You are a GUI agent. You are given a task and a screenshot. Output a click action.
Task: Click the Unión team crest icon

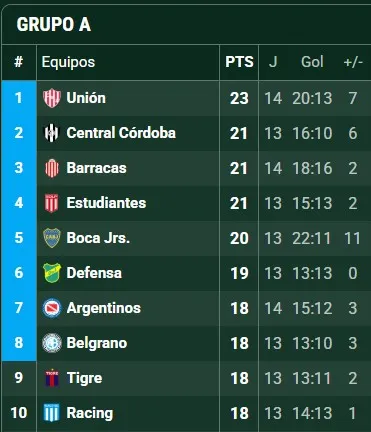(x=52, y=98)
